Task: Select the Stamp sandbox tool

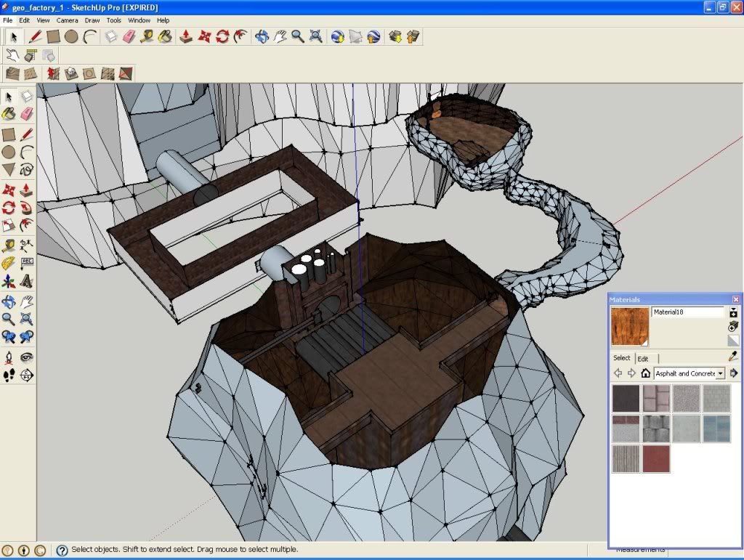Action: [70, 73]
